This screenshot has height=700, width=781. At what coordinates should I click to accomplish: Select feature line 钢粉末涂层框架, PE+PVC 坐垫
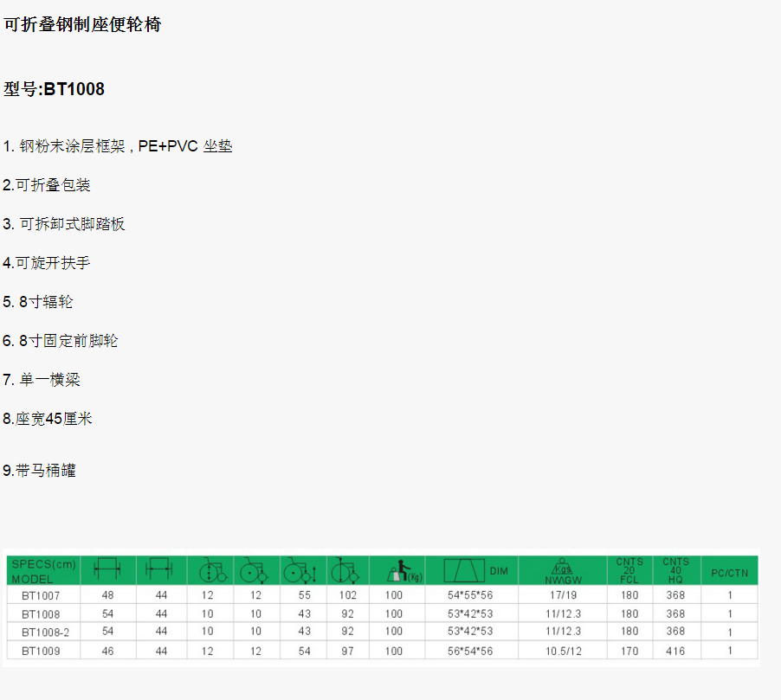[118, 146]
